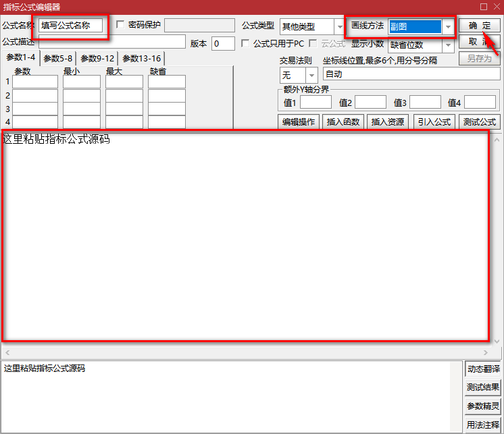This screenshot has width=504, height=434.
Task: Click row 3 最大 field
Action: tap(124, 109)
